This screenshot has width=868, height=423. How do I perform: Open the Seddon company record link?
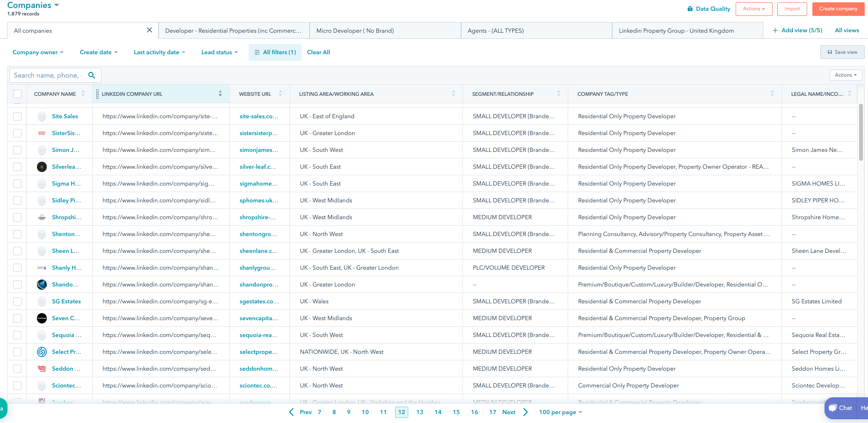click(65, 369)
